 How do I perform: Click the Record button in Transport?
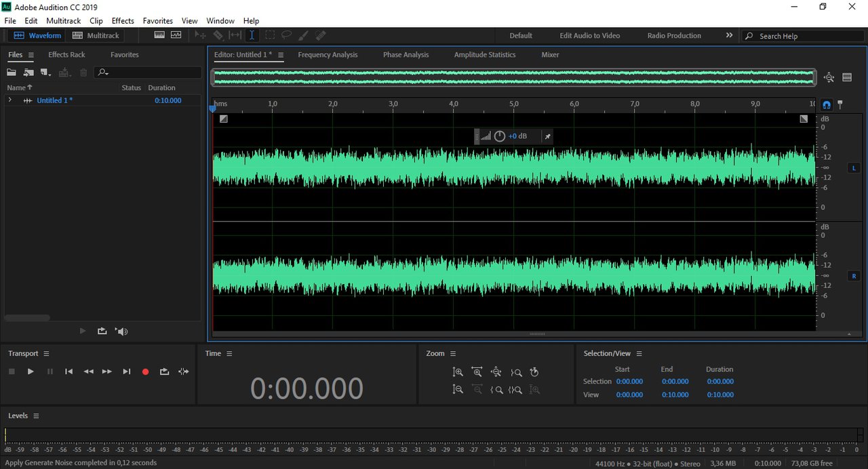(x=145, y=371)
